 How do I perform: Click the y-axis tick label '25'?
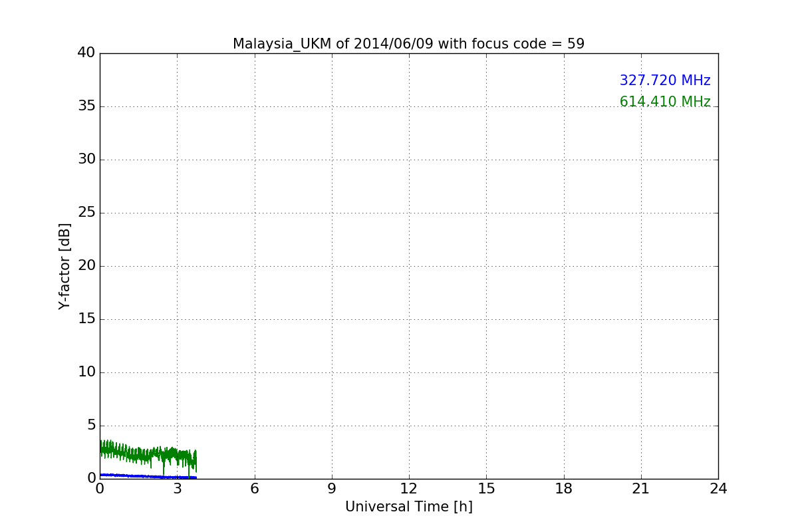[x=86, y=212]
